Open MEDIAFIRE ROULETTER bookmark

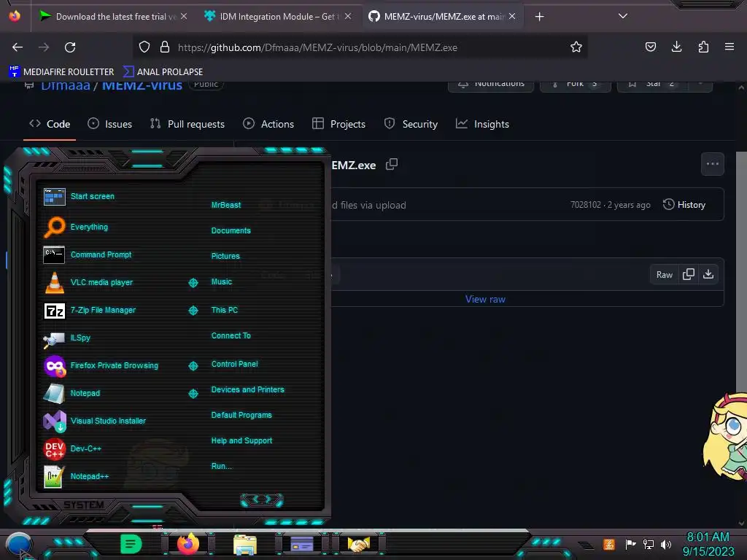(x=61, y=72)
